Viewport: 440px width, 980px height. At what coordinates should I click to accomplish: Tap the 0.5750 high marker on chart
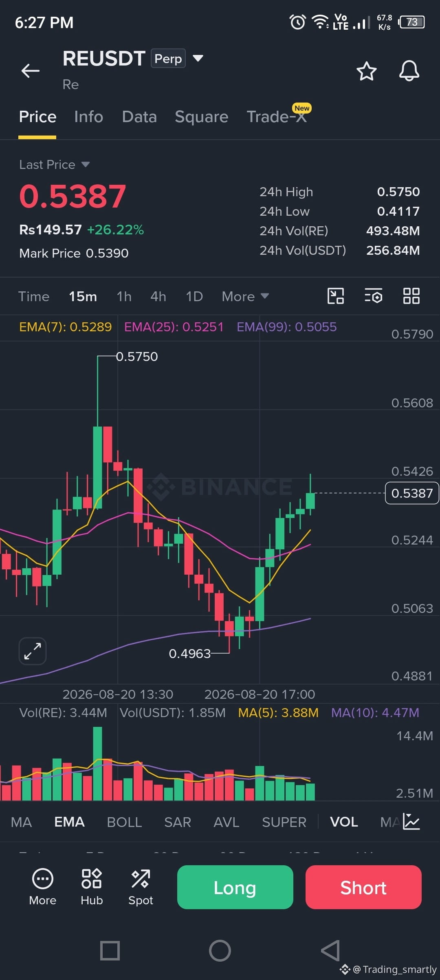137,357
